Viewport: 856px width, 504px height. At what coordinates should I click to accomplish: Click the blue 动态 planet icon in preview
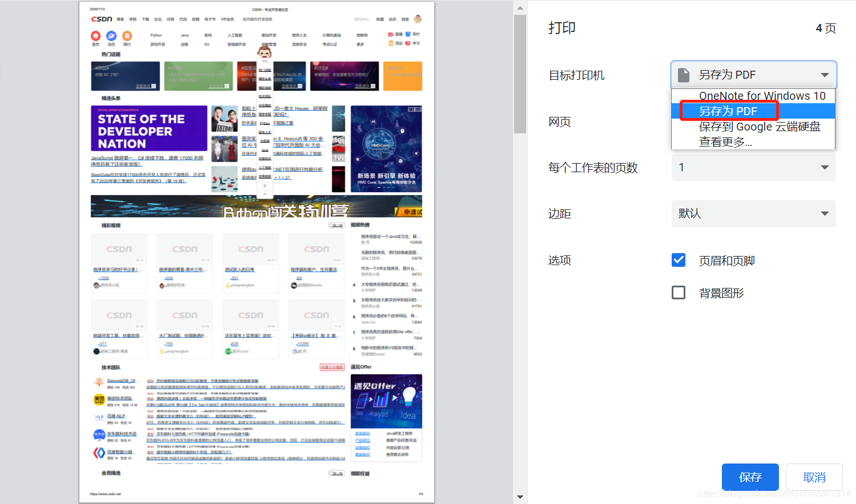[111, 36]
